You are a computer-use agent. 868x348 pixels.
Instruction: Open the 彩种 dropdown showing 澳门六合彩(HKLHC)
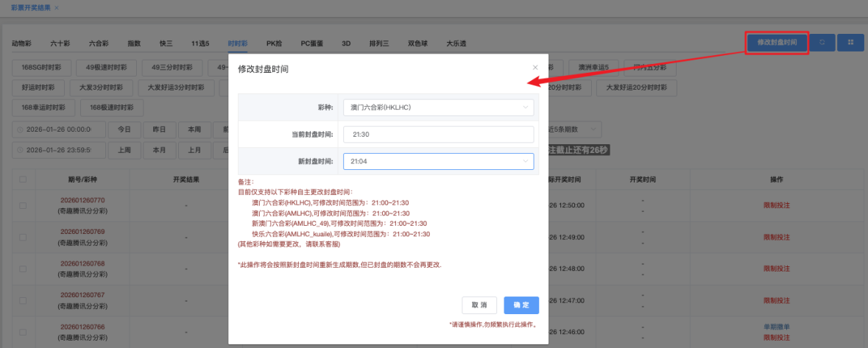coord(437,107)
